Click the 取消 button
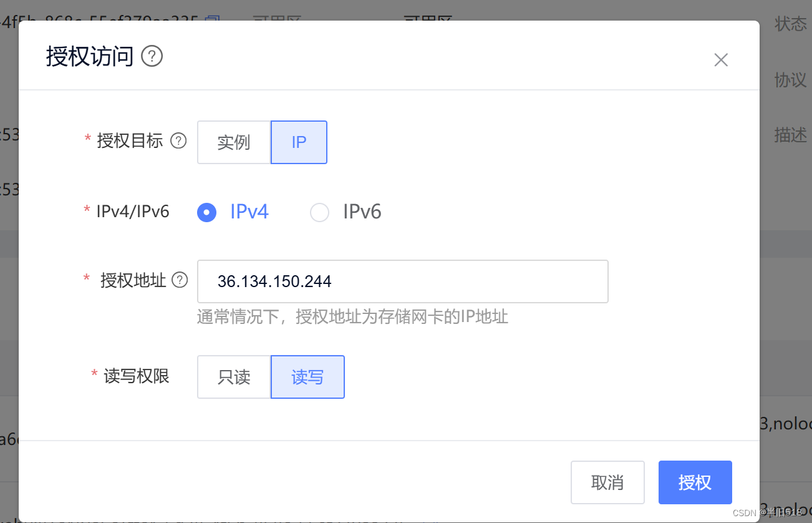 coord(607,482)
